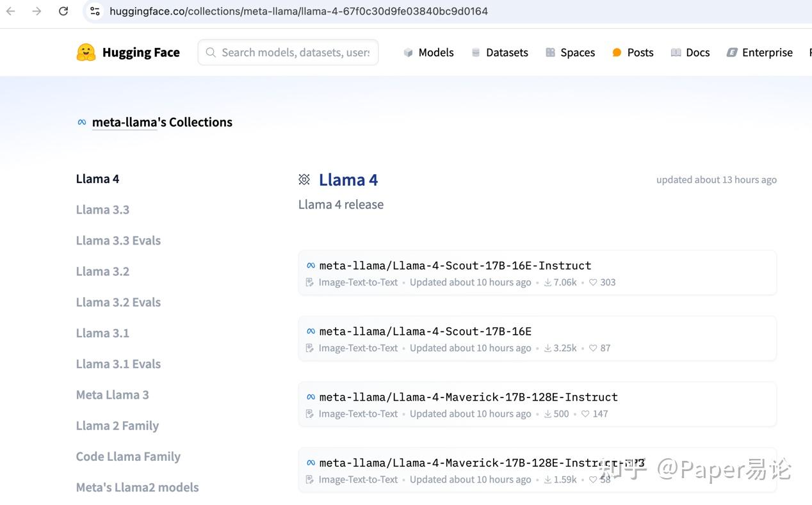The image size is (812, 505).
Task: Select the Code Llama Family collection
Action: [128, 456]
